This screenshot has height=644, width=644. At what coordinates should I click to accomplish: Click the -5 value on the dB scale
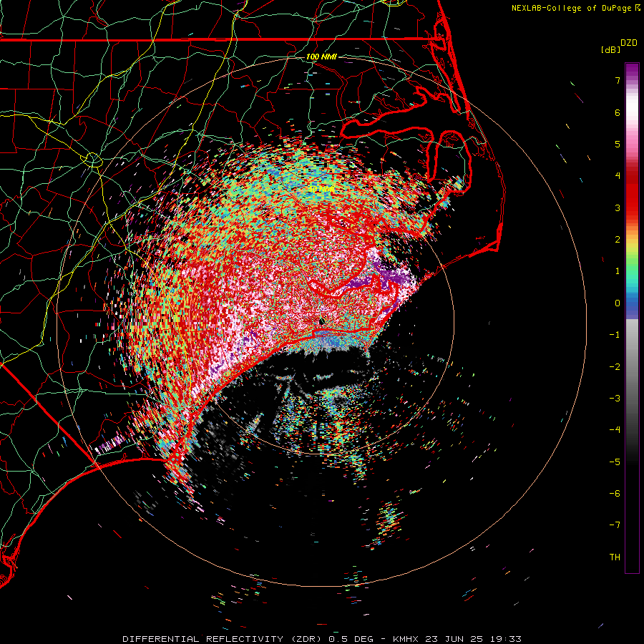(x=615, y=462)
